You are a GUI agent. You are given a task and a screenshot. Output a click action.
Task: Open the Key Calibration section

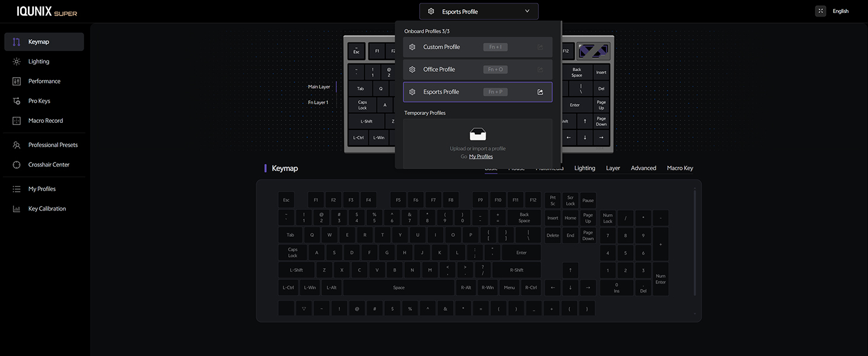pos(44,209)
